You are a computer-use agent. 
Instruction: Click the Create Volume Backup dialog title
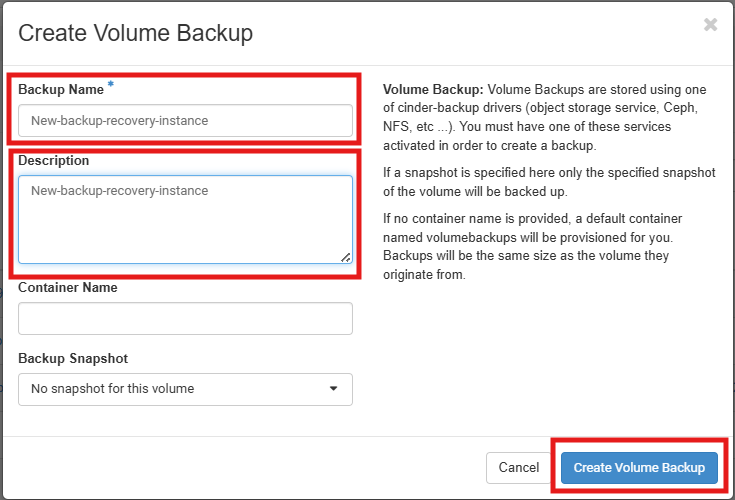(x=135, y=33)
